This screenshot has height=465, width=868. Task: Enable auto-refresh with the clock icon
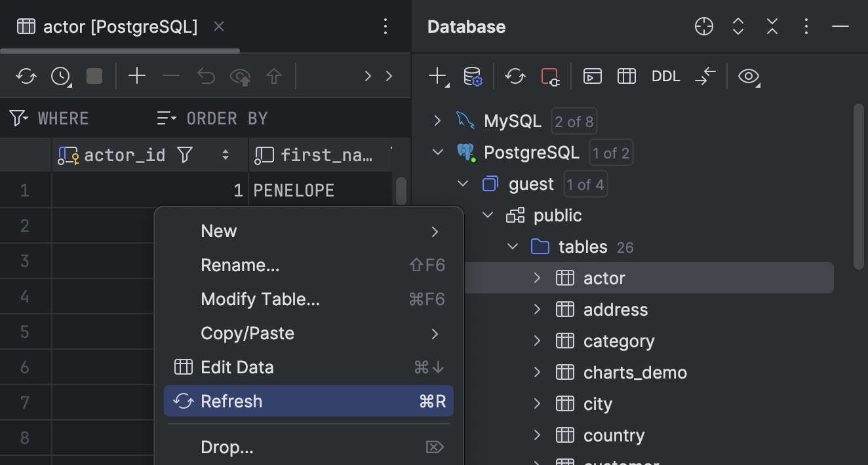[x=58, y=76]
